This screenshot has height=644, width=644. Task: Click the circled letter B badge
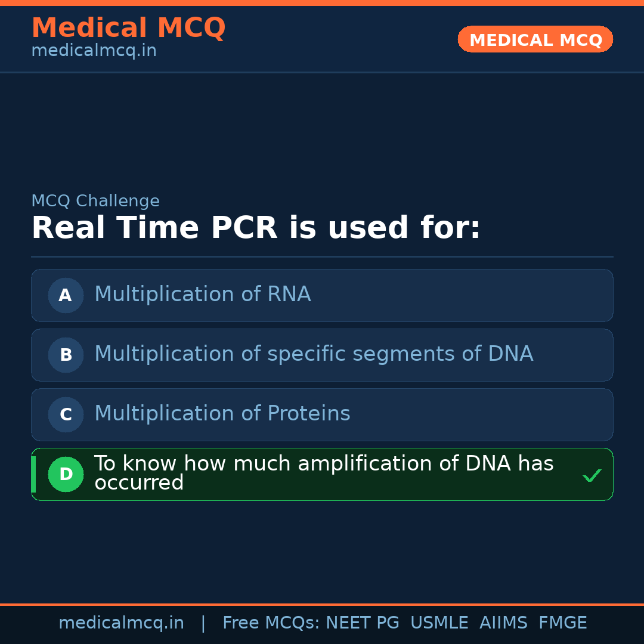tap(66, 355)
